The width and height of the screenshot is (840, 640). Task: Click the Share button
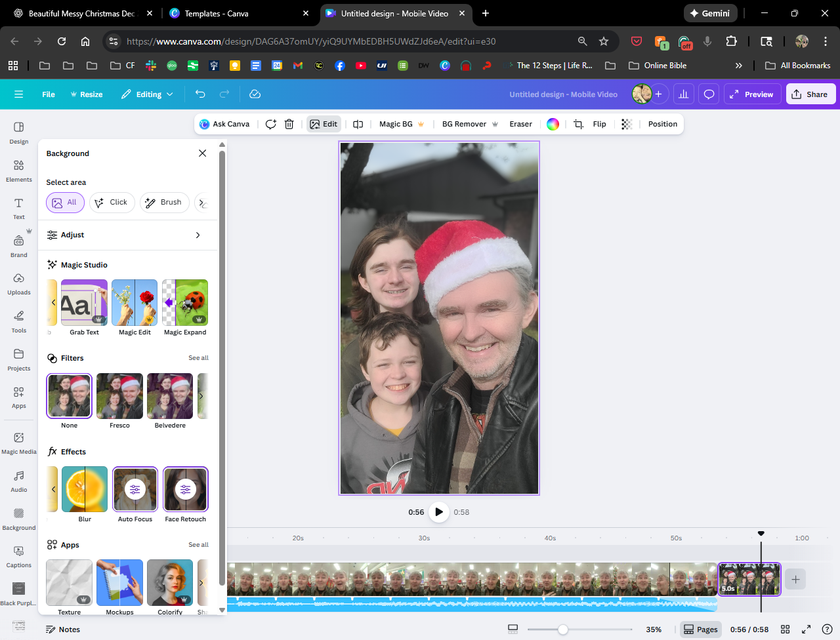[810, 94]
